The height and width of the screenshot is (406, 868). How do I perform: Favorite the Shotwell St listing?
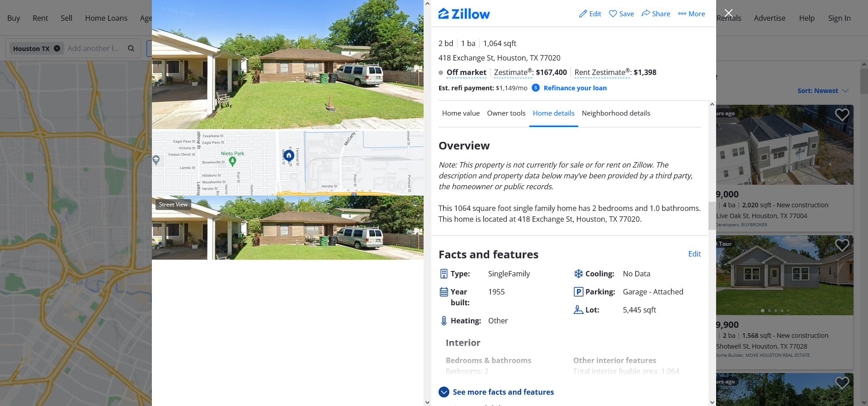(x=842, y=245)
